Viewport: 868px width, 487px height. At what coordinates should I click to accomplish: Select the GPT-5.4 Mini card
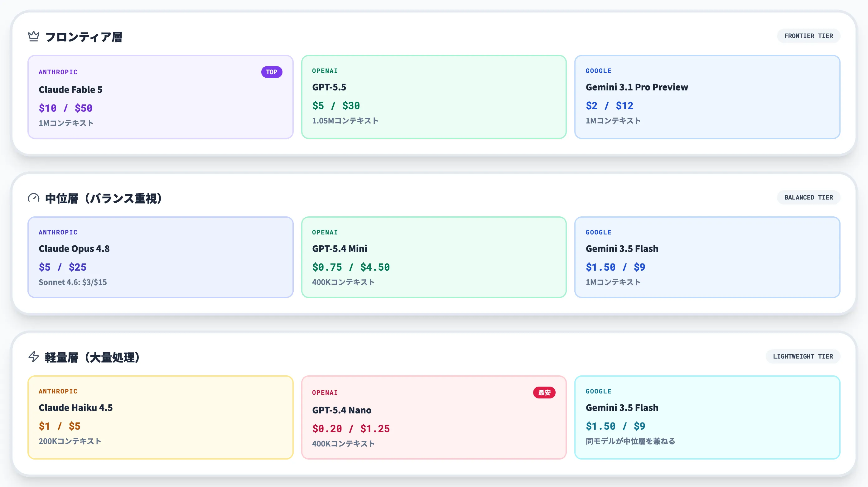click(x=434, y=257)
